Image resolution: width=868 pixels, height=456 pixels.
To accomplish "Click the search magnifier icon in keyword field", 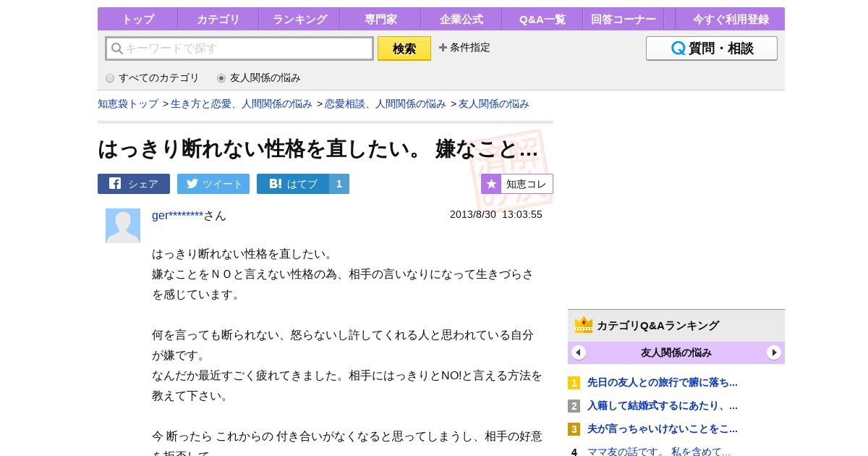I will pos(117,48).
